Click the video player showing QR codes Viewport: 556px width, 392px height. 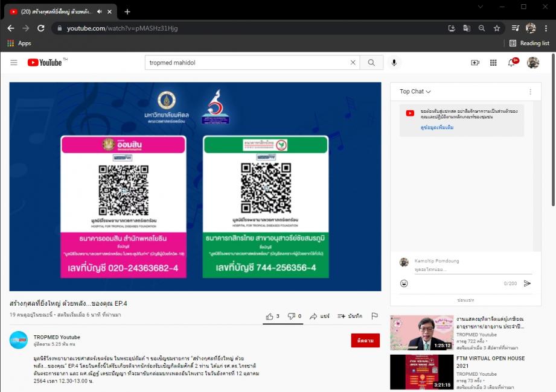point(196,186)
